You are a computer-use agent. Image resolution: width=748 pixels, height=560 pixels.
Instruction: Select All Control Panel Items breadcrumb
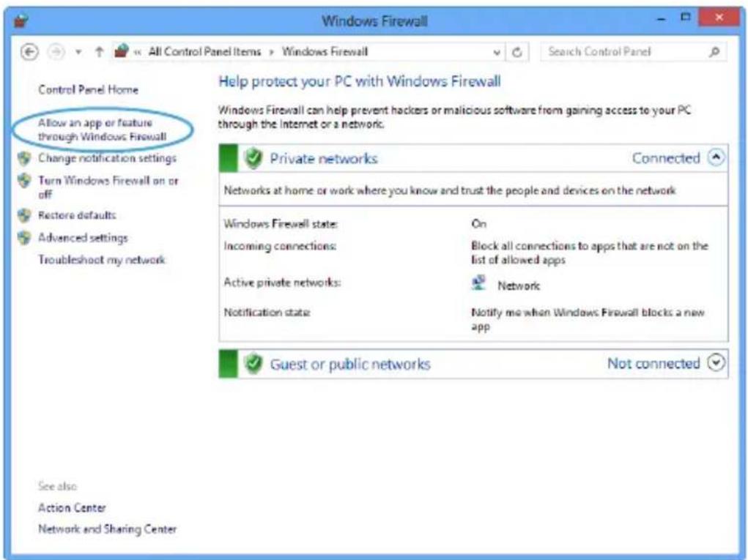coord(204,51)
